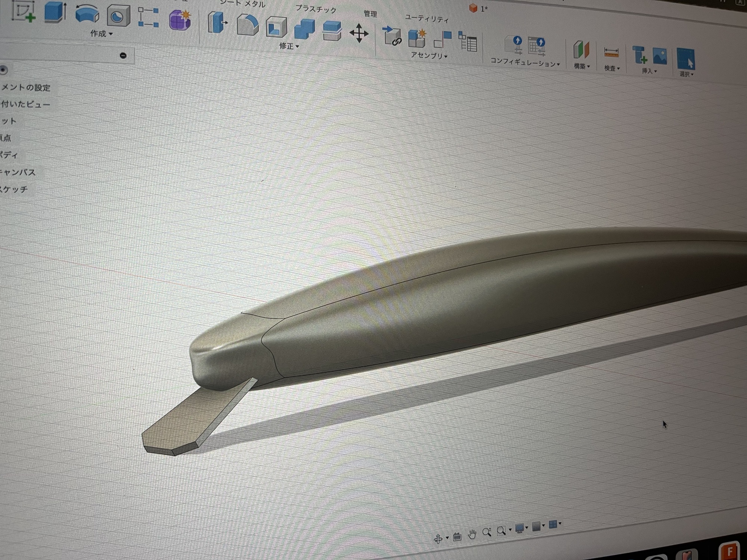
Task: Select the Create Sketch tool
Action: point(24,10)
